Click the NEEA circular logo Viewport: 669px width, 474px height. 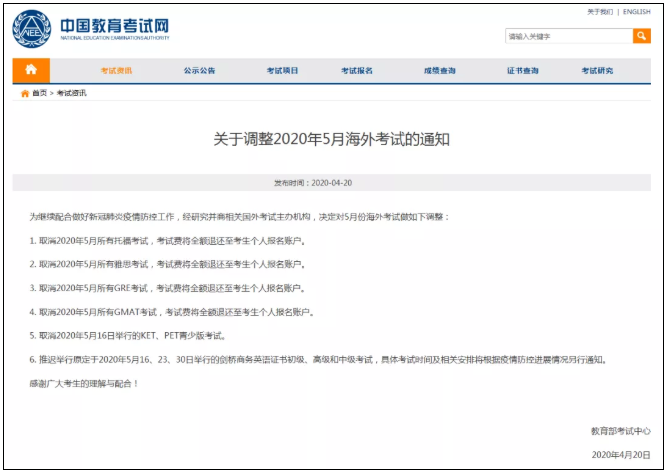click(30, 28)
